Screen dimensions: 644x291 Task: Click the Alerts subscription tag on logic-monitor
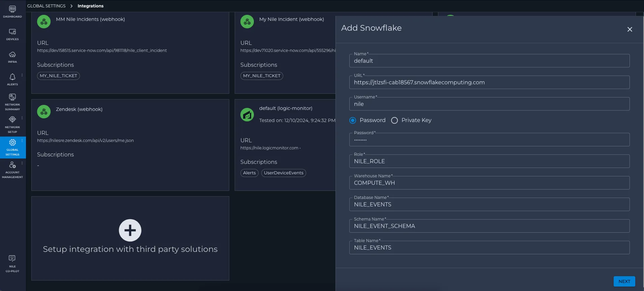click(250, 173)
